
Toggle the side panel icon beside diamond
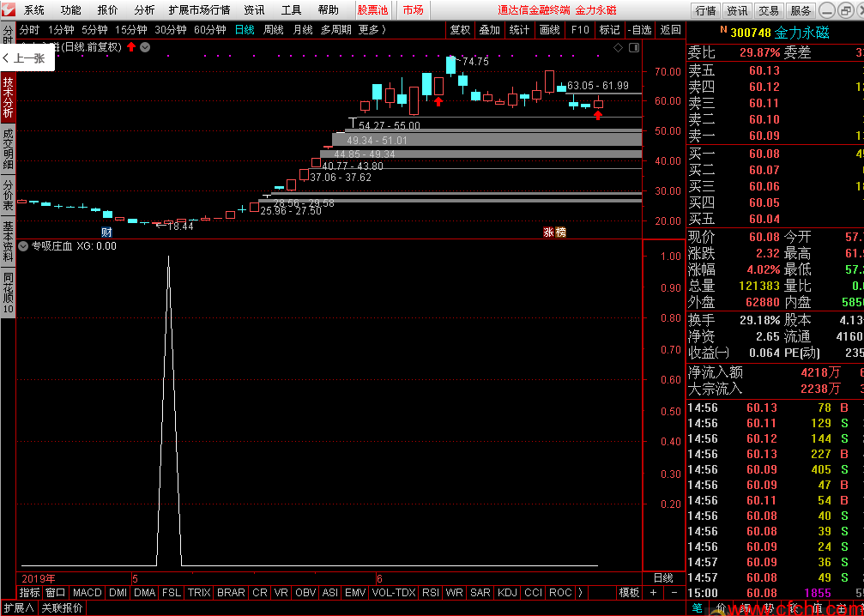(634, 48)
